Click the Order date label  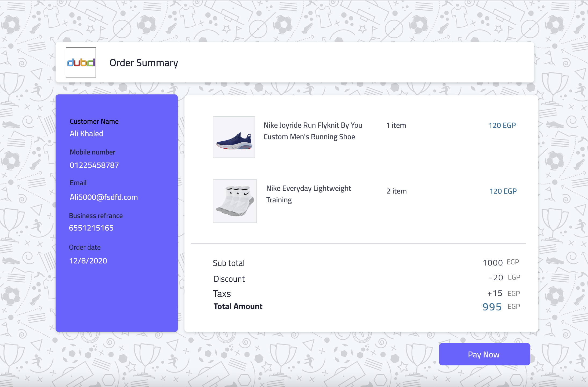85,247
